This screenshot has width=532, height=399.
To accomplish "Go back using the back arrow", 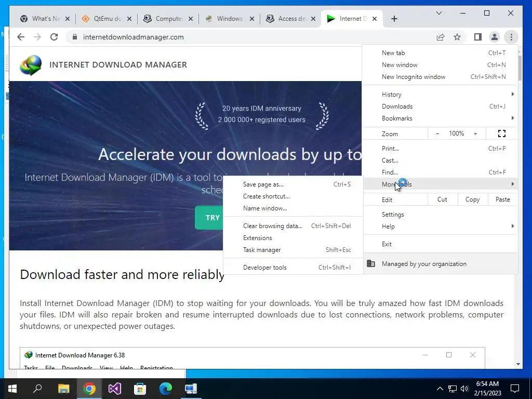I will (x=21, y=37).
